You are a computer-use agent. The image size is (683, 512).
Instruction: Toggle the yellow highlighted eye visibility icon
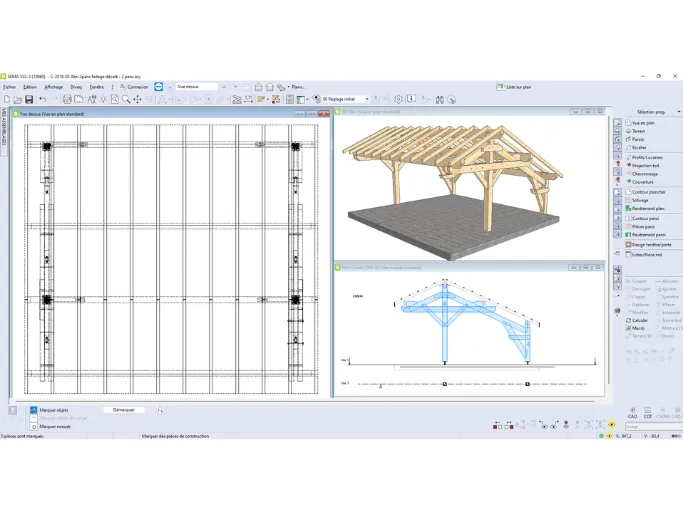(x=612, y=424)
